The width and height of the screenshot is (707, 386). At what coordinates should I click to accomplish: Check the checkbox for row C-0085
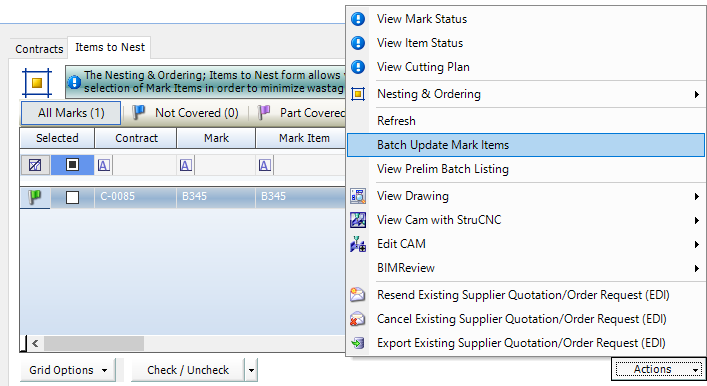coord(72,197)
